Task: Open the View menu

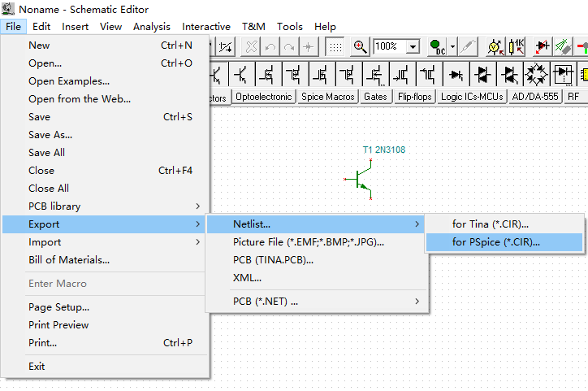Action: pyautogui.click(x=110, y=27)
